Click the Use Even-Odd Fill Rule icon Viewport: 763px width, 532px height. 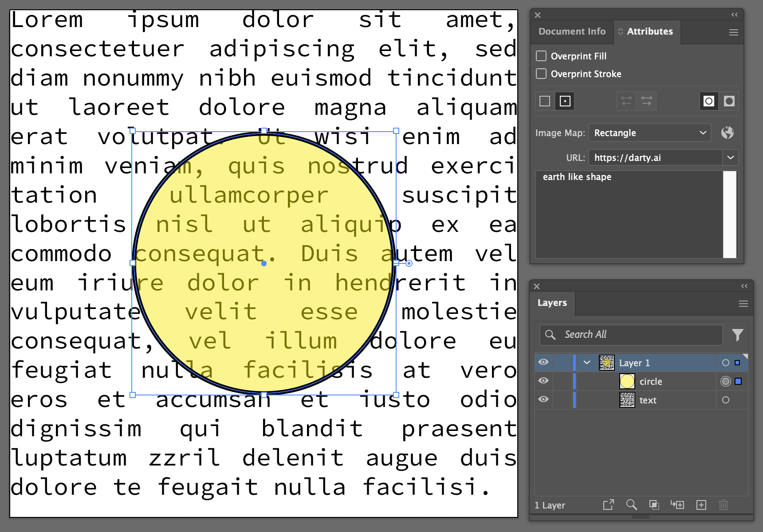point(729,101)
